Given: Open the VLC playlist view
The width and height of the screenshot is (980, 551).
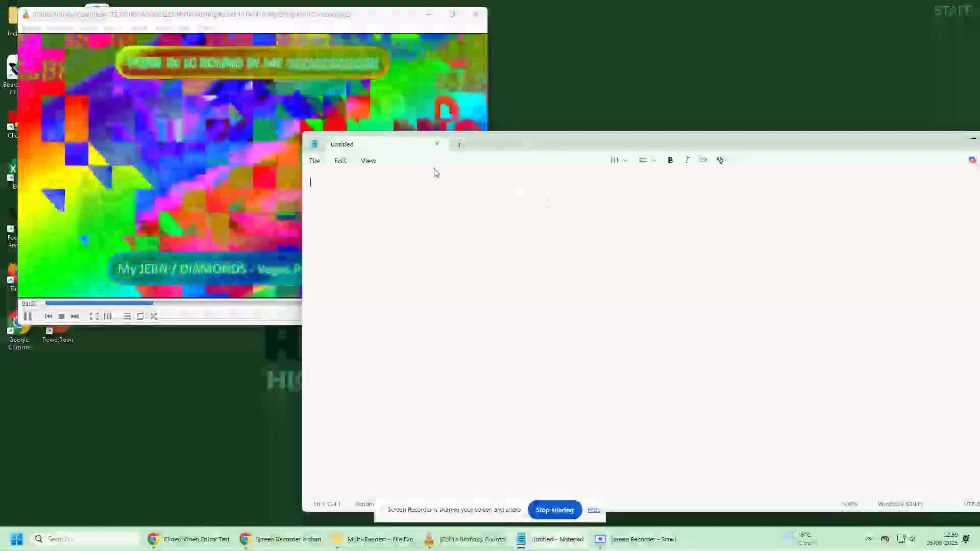Looking at the screenshot, I should 127,316.
